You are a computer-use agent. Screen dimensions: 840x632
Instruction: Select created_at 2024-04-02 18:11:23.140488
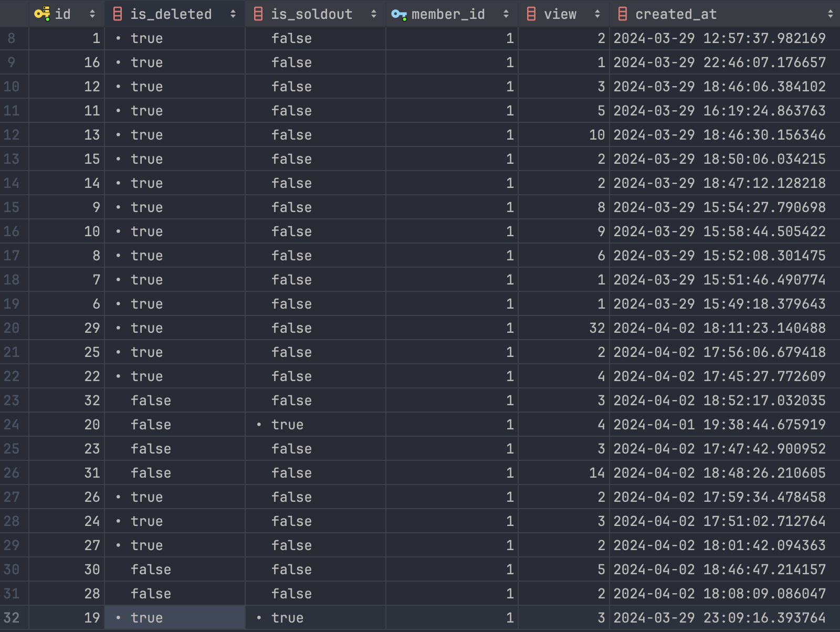point(725,328)
